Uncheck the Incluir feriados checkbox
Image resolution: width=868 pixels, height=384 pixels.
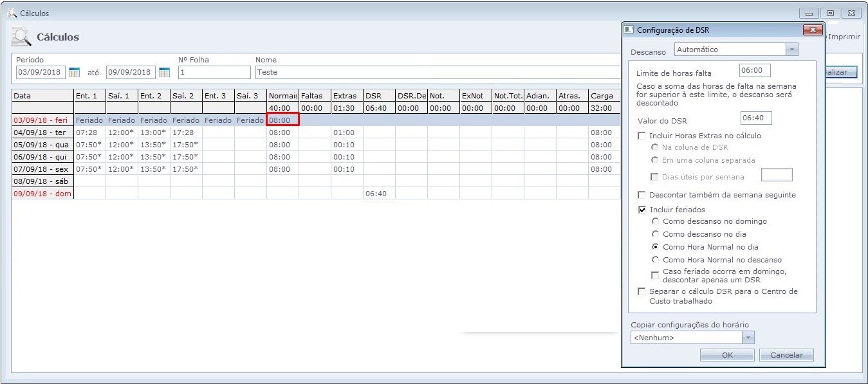click(x=642, y=210)
